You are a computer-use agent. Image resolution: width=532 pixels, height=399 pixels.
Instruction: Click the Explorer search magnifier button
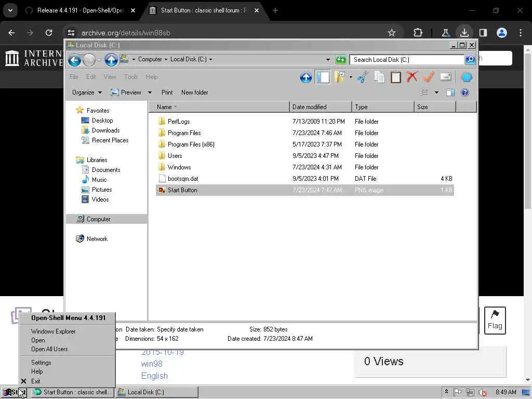(470, 60)
